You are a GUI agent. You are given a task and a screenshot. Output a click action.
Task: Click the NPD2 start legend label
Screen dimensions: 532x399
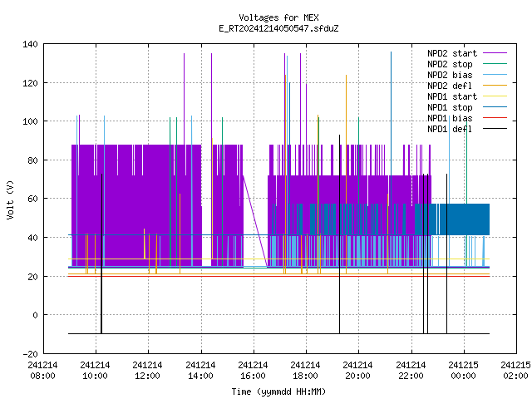point(452,53)
